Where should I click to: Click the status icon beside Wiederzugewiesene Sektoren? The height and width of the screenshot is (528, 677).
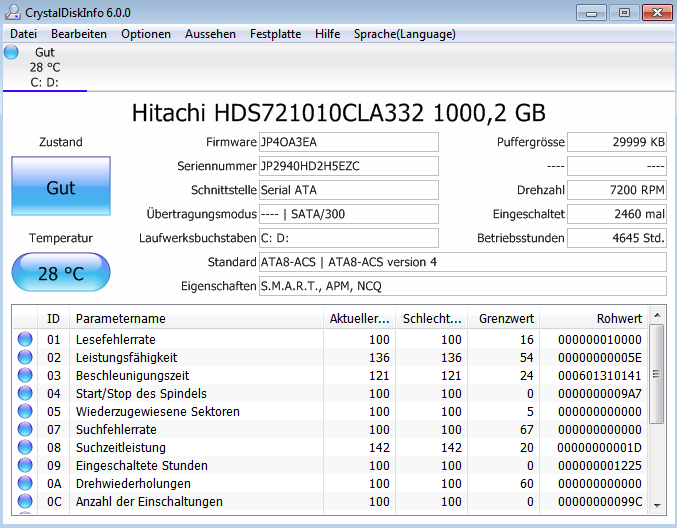25,411
